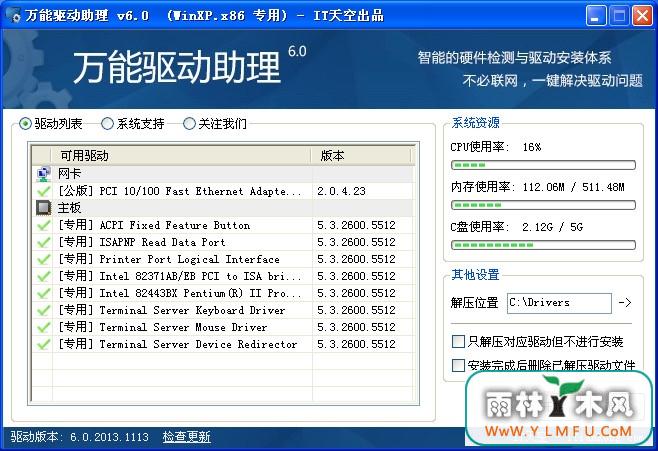This screenshot has width=658, height=451.
Task: Click the checkmark beside ACPI Fixed Feature Button
Action: (43, 225)
